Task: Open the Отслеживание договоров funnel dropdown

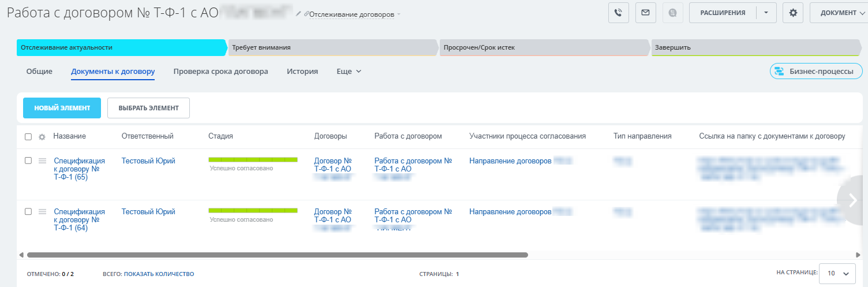Action: pyautogui.click(x=354, y=14)
